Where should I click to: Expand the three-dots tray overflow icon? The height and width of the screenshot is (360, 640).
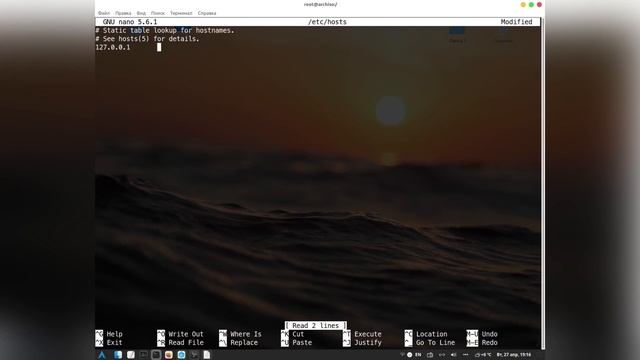[465, 355]
